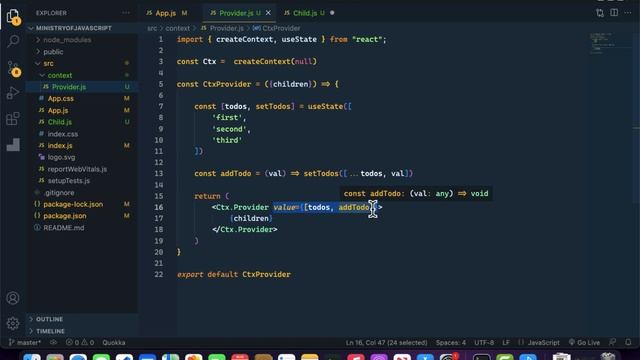This screenshot has height=360, width=640.
Task: Open the editor more actions ellipsis
Action: point(628,13)
